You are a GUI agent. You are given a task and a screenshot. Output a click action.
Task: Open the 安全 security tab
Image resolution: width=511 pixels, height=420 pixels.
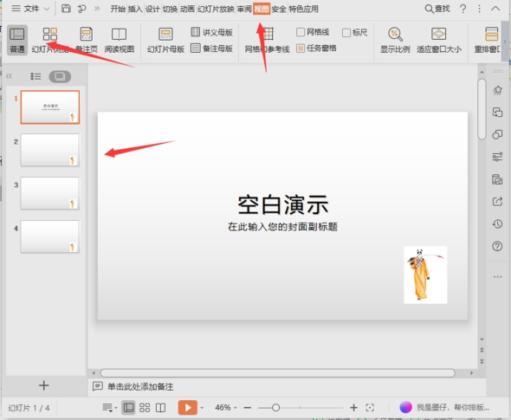(279, 9)
